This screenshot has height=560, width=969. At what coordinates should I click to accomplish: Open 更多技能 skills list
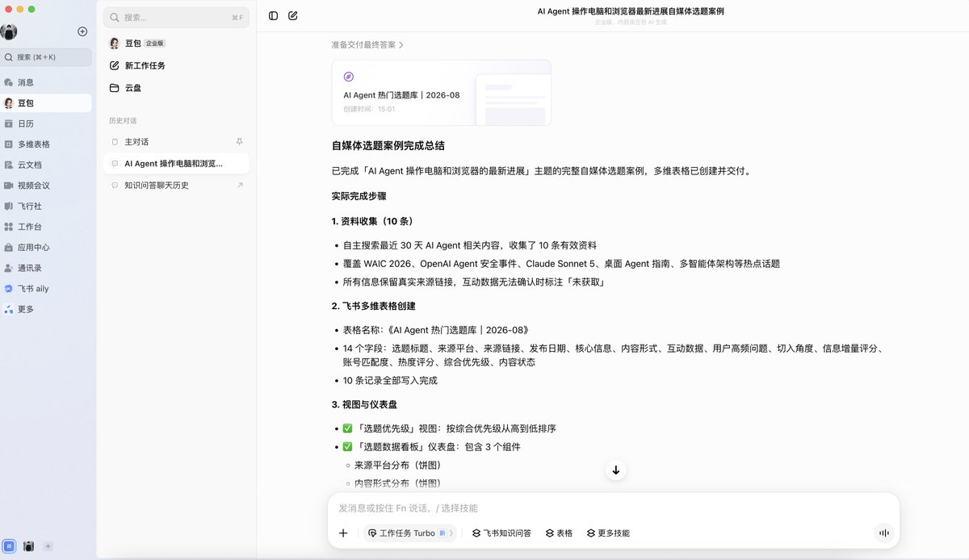point(608,533)
